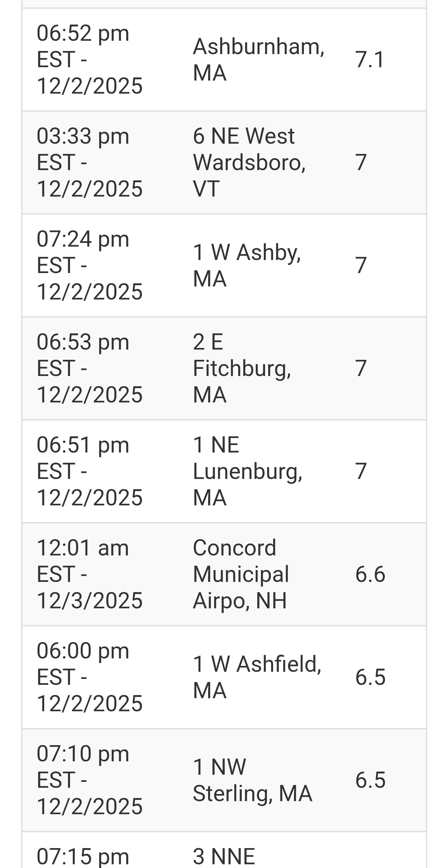Select the 6.6 snowfall amount

tap(370, 574)
